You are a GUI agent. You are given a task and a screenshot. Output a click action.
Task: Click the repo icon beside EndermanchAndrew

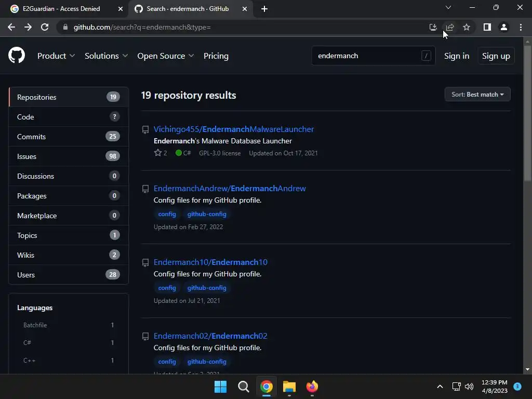coord(145,189)
